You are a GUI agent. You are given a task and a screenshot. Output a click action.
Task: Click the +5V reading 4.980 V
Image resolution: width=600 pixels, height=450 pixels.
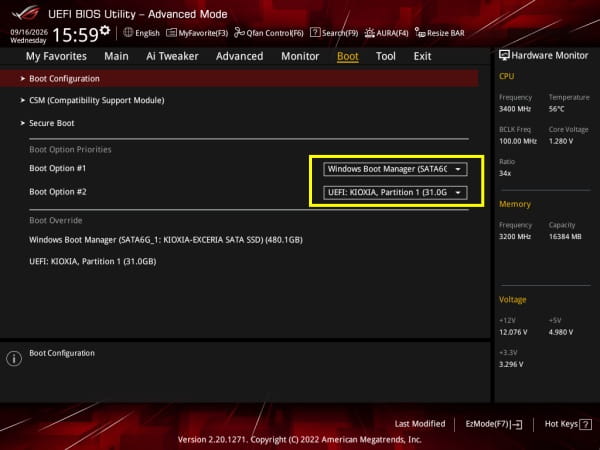pos(561,332)
